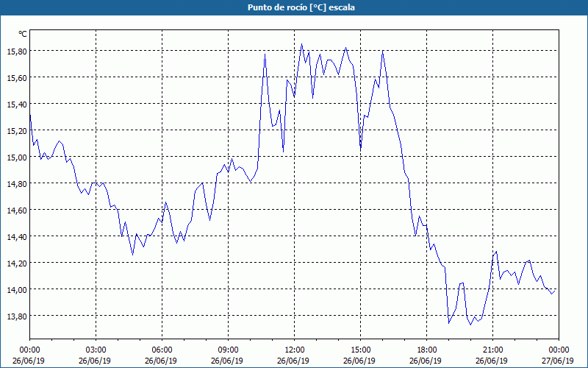This screenshot has width=588, height=368.
Task: Click the 21:00 time axis label
Action: point(492,350)
